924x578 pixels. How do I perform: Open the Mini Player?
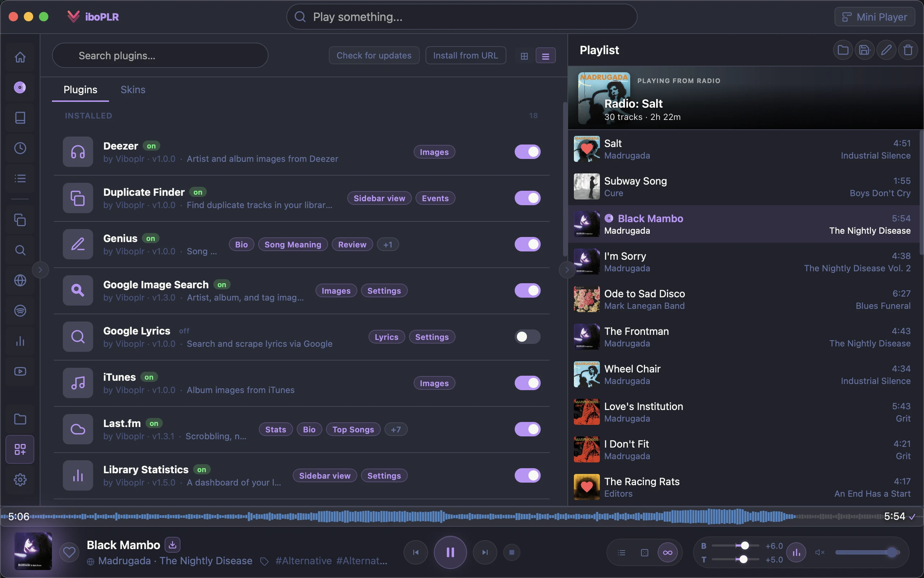coord(874,17)
